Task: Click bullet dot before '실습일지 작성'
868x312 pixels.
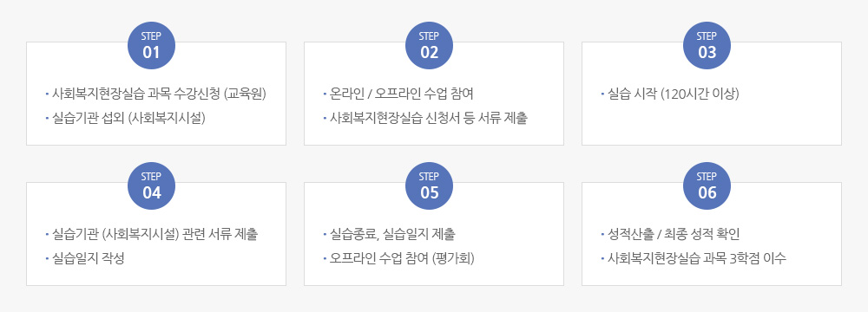Action: tap(47, 259)
